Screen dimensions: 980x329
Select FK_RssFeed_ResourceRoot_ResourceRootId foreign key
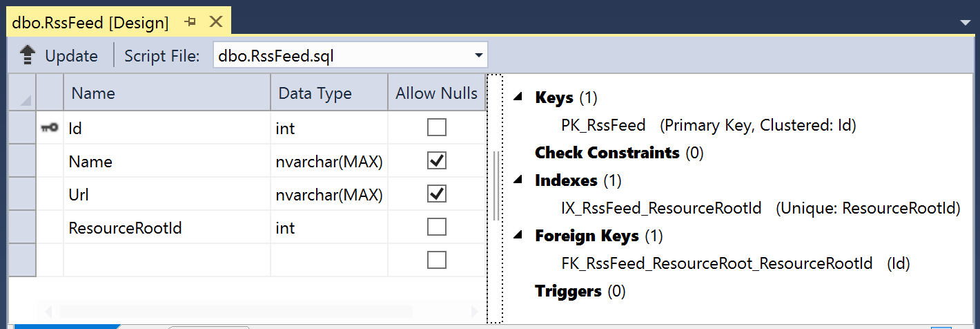(717, 263)
